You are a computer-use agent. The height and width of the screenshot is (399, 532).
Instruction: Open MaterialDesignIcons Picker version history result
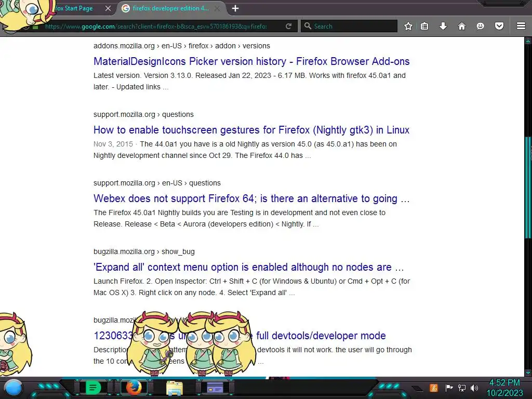coord(251,61)
